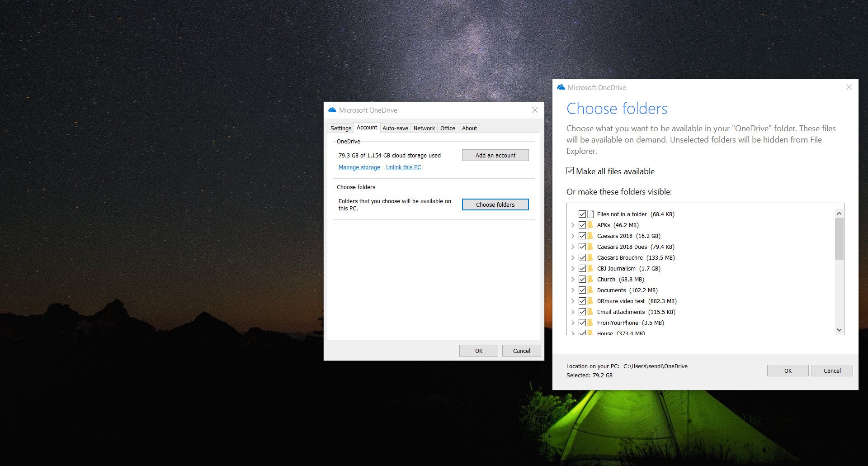Expand the DRmare video test folder
The height and width of the screenshot is (466, 868).
pyautogui.click(x=573, y=301)
